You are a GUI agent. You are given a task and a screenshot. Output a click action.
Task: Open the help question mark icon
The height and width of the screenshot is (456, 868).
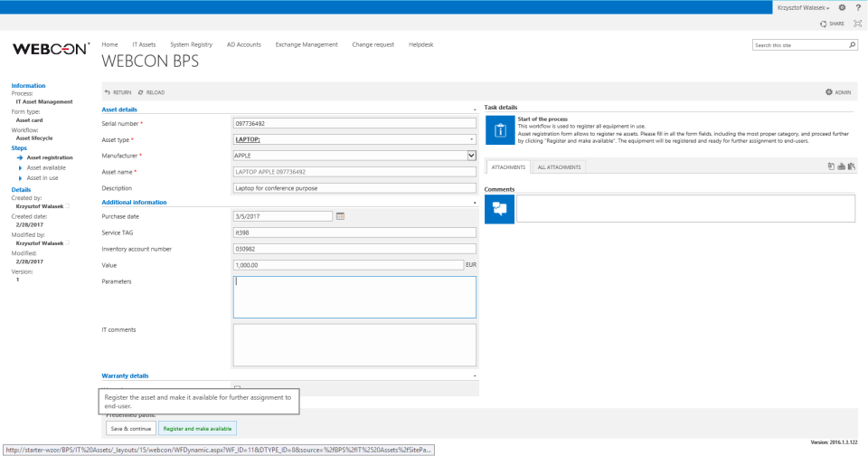(x=858, y=8)
